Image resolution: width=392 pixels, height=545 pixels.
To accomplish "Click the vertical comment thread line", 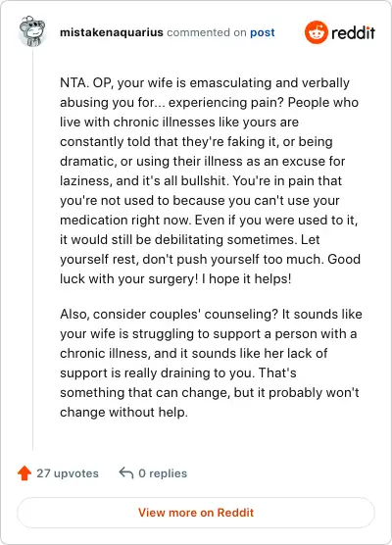I will click(x=32, y=250).
